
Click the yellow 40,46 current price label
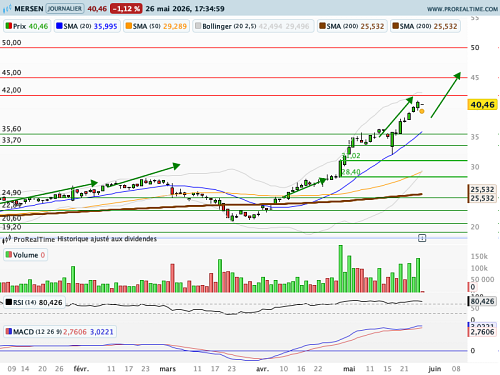[x=482, y=105]
